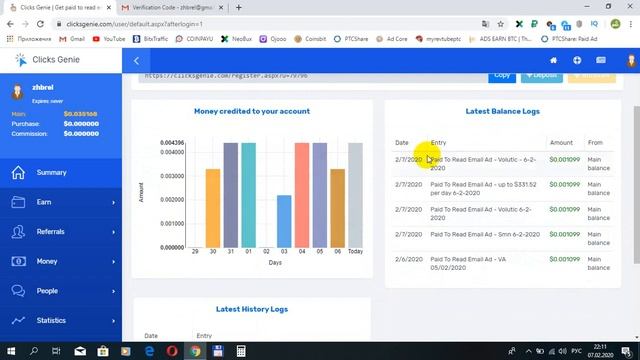Open Summary in the sidebar
The height and width of the screenshot is (360, 640).
(61, 172)
